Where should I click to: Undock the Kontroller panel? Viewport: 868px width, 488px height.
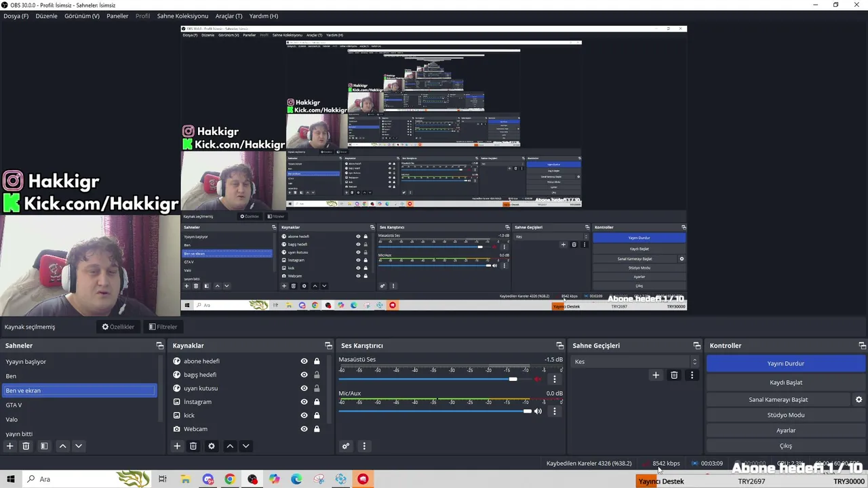(862, 346)
